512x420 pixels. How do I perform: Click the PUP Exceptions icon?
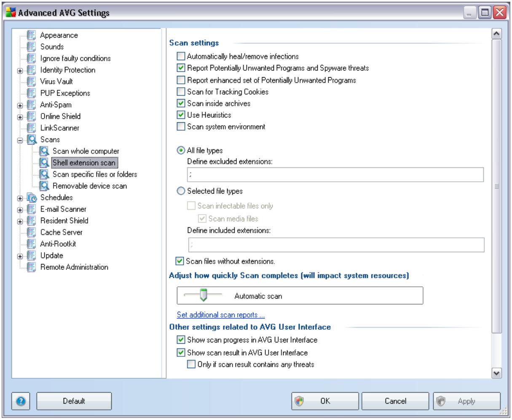point(32,93)
